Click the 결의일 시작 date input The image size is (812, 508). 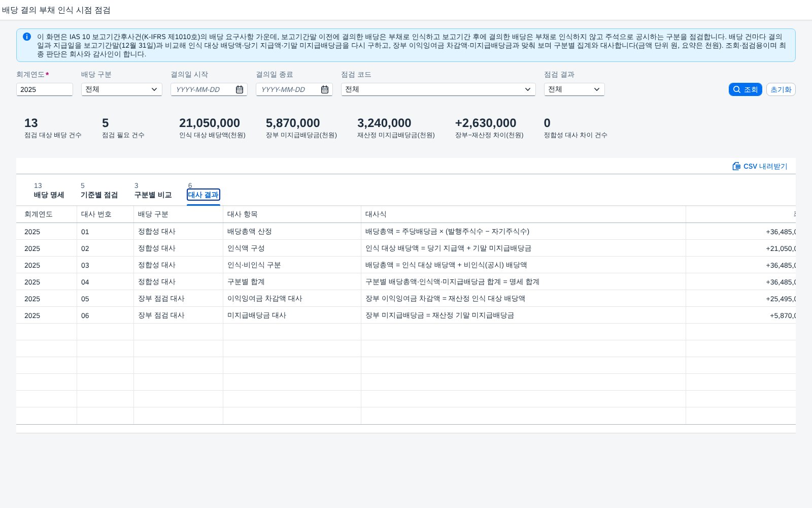(x=203, y=89)
